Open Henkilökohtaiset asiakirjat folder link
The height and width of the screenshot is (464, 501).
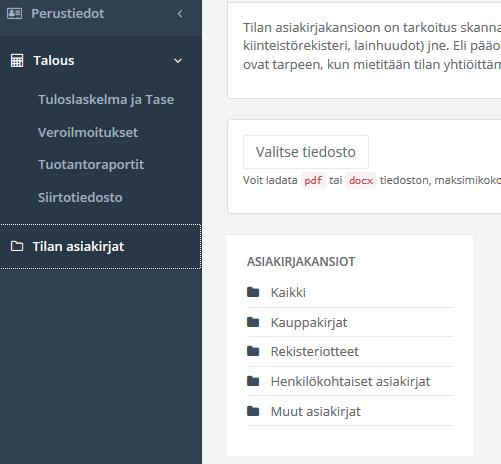click(351, 381)
